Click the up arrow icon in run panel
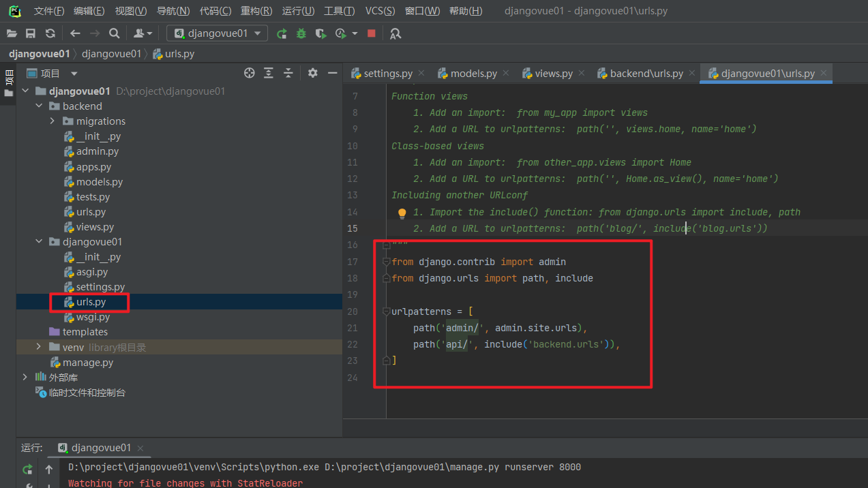 [49, 469]
